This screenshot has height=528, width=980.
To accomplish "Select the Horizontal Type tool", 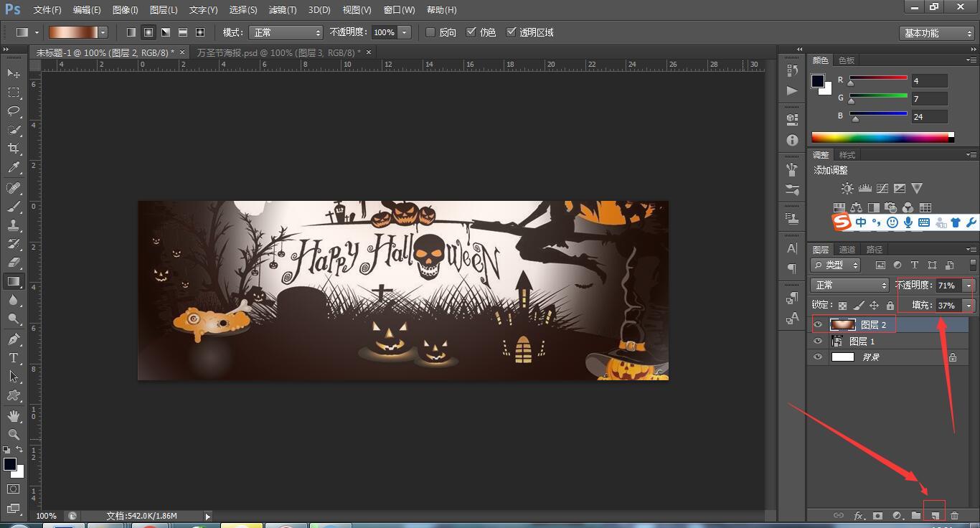I will 14,357.
